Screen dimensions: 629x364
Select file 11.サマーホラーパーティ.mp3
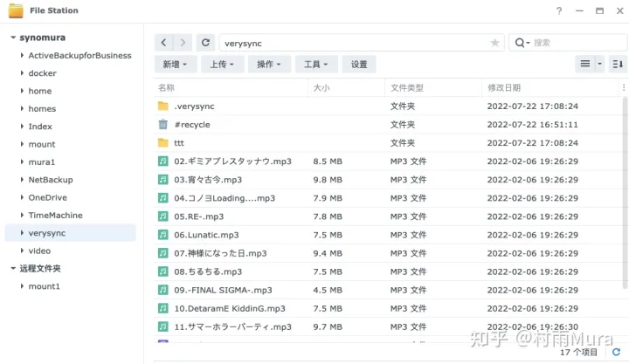[x=232, y=326]
